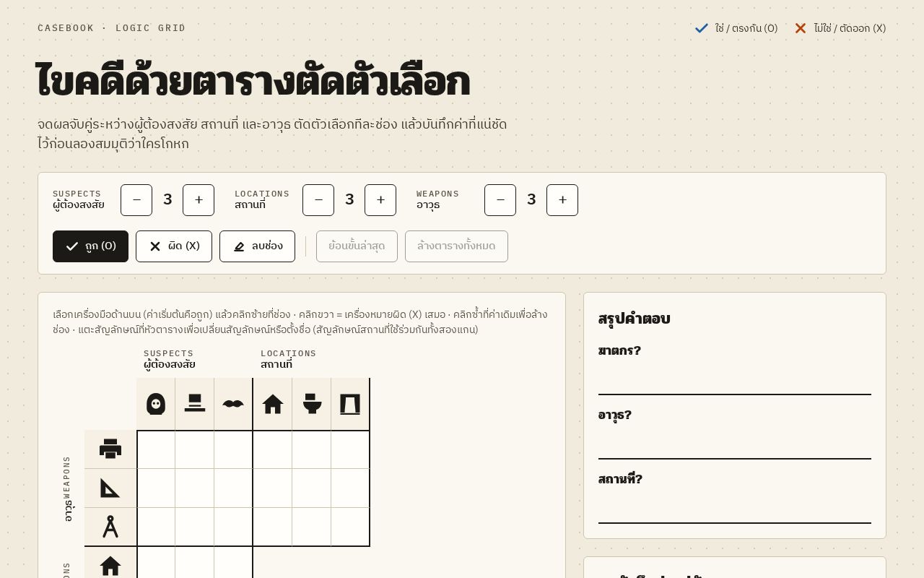The height and width of the screenshot is (578, 924).
Task: Mark the ghost and drafting compass cell
Action: (x=156, y=527)
